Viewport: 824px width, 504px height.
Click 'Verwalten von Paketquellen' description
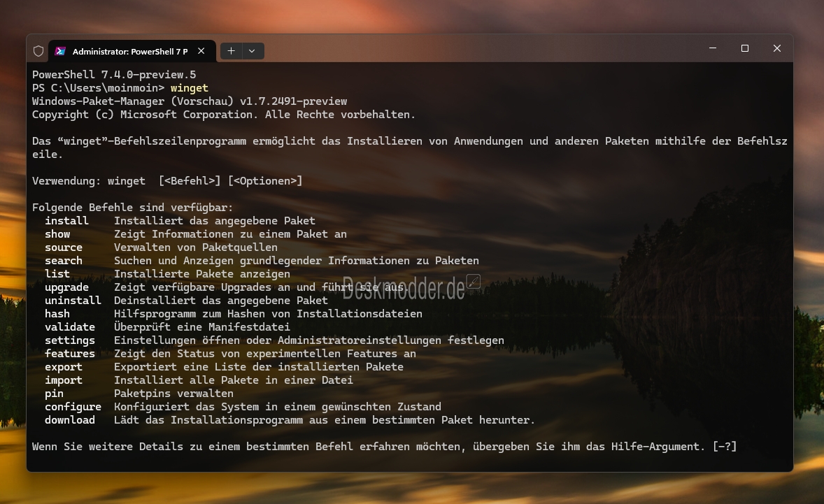coord(196,247)
